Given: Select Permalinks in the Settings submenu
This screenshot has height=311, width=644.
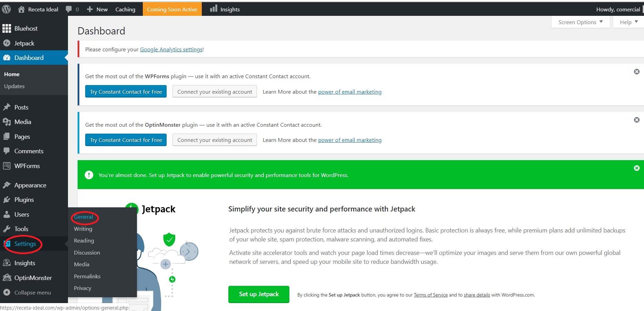Looking at the screenshot, I should [87, 276].
